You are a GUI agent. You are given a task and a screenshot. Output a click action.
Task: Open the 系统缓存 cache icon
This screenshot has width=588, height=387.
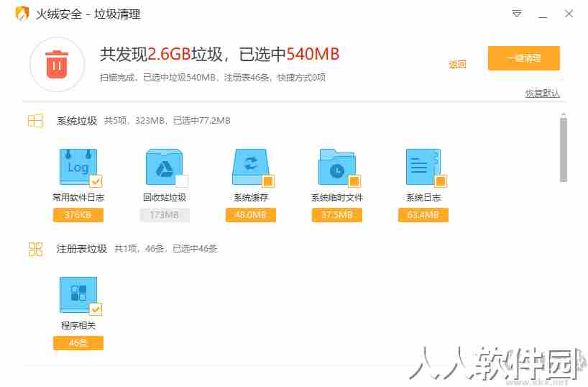[x=250, y=166]
